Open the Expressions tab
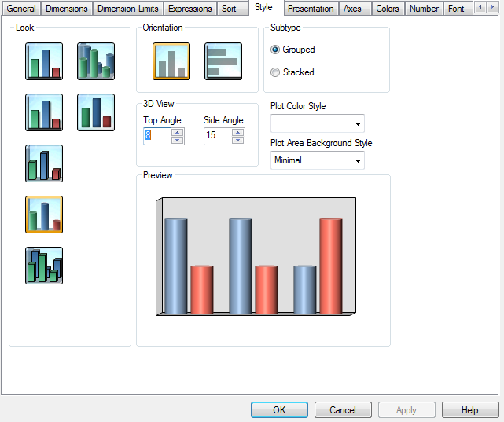 190,9
